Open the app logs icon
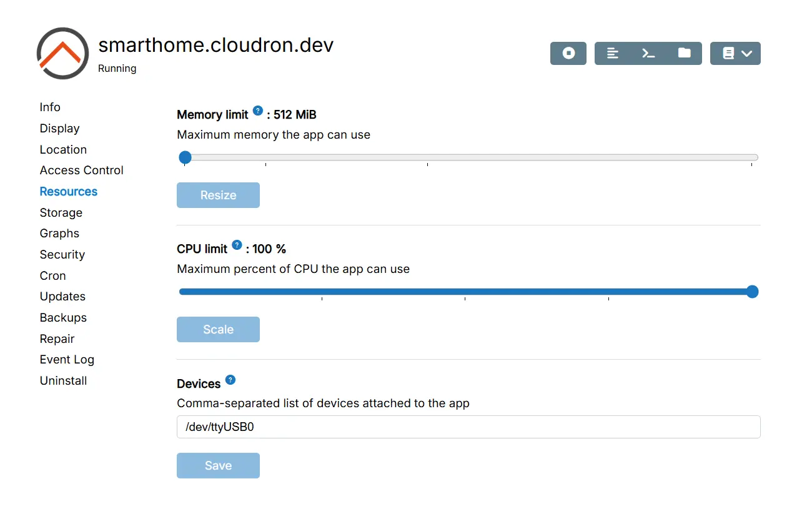The width and height of the screenshot is (812, 514). [613, 53]
